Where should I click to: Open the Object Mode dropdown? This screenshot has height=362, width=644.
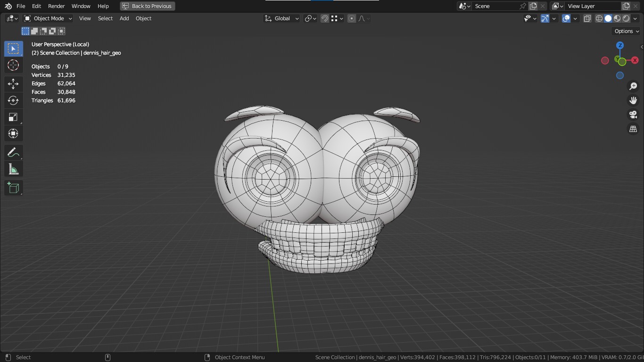(x=48, y=18)
